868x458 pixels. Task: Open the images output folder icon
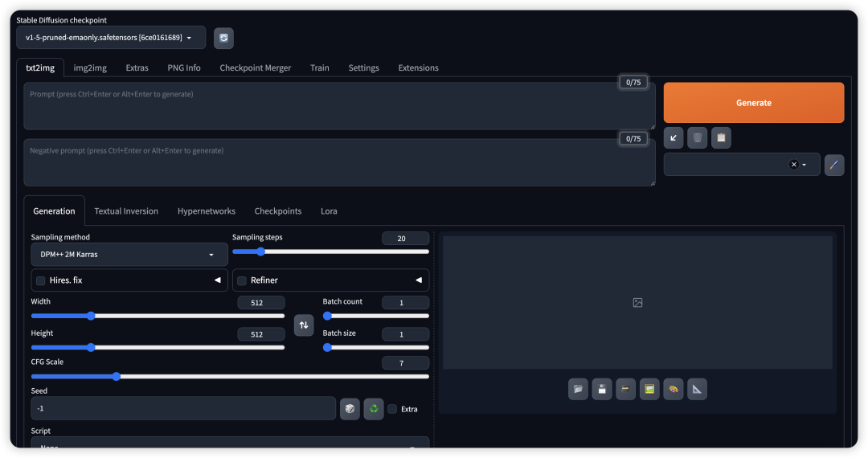click(578, 390)
